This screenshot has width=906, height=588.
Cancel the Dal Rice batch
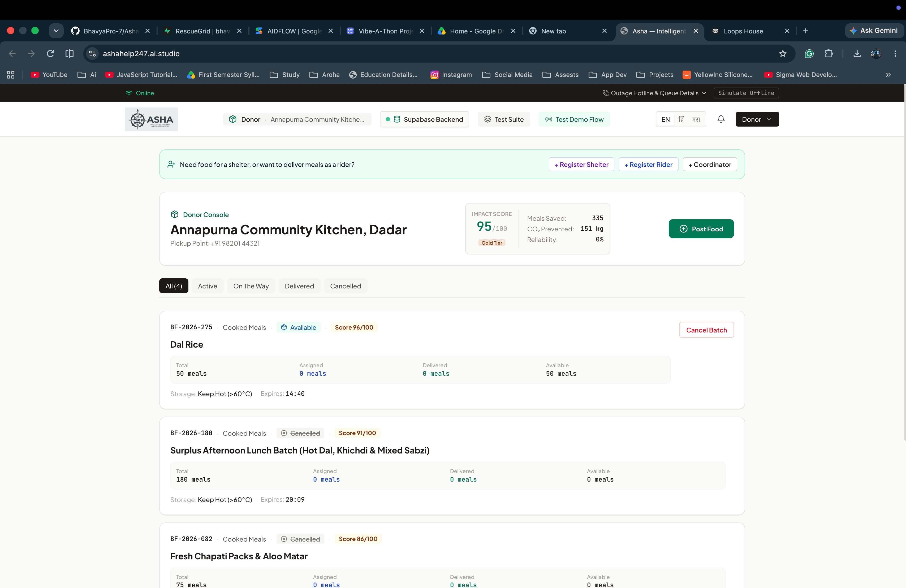(x=706, y=330)
